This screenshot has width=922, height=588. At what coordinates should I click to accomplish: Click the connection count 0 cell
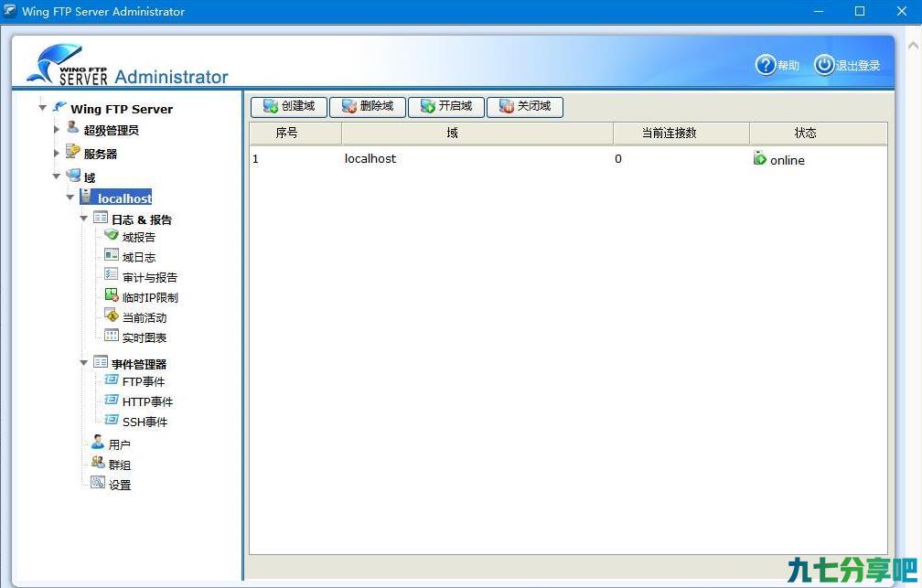(x=618, y=159)
